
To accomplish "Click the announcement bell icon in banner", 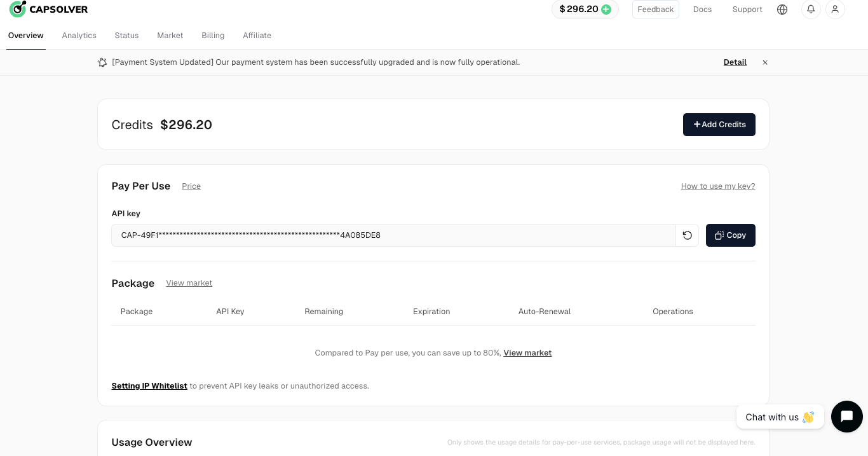I will click(x=102, y=62).
